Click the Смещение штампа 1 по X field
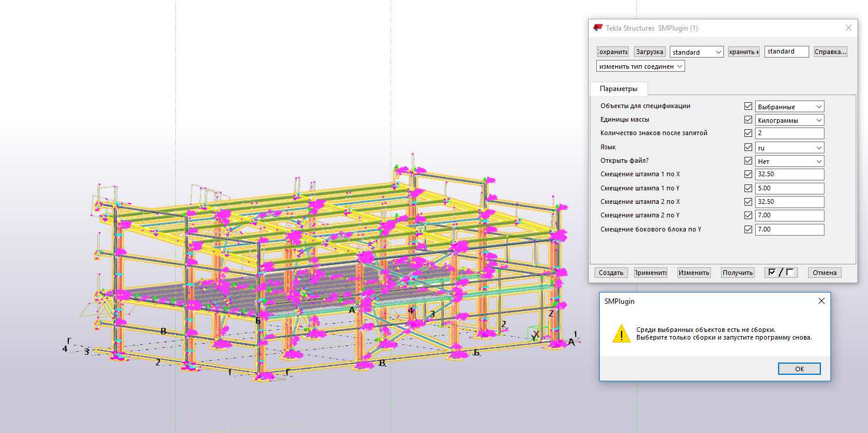This screenshot has height=433, width=868. point(789,174)
